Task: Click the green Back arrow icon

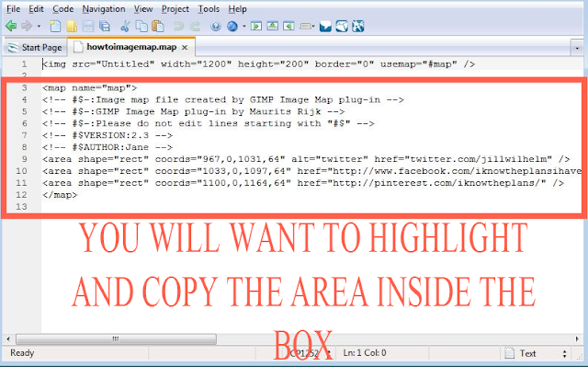Action: coord(11,27)
